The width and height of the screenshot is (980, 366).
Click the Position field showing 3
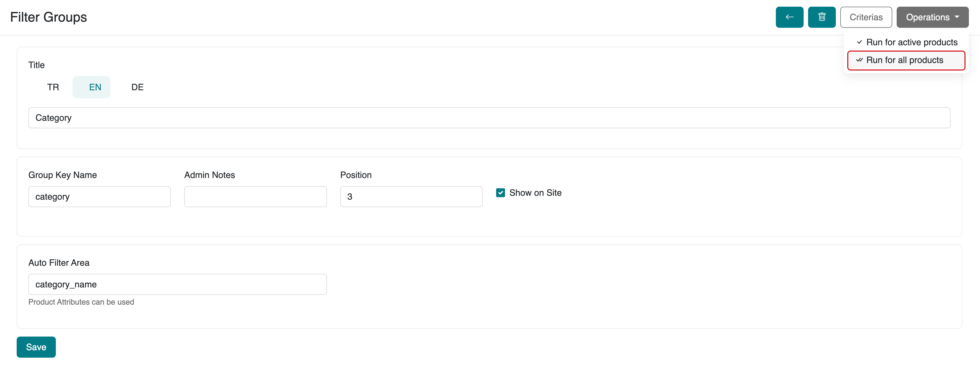tap(411, 197)
